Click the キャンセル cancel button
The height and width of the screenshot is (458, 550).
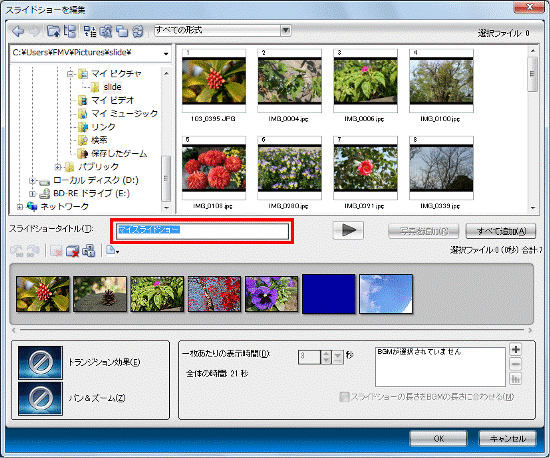click(x=508, y=438)
